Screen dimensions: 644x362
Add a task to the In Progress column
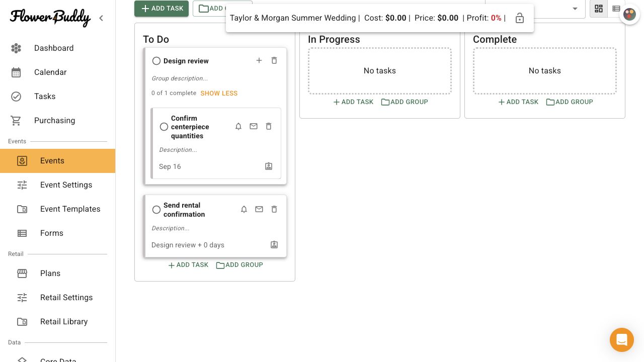tap(353, 102)
